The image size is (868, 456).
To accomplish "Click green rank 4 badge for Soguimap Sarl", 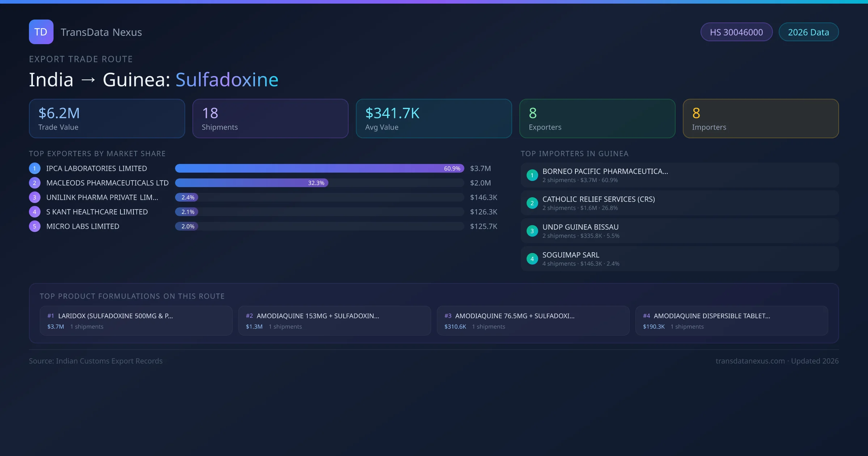I will click(532, 259).
